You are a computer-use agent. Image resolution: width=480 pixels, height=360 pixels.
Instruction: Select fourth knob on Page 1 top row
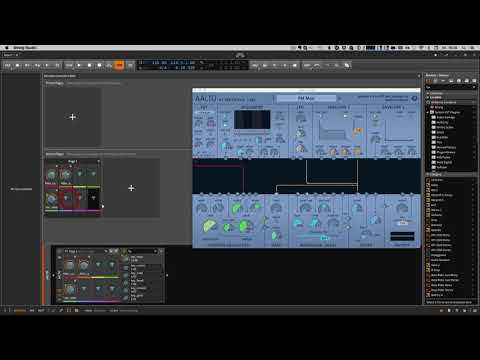coord(93,174)
